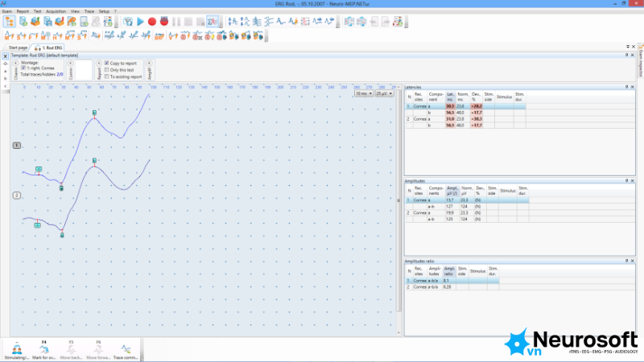Open the Trace menu
Screen dimensions: 644x362
[x=89, y=11]
